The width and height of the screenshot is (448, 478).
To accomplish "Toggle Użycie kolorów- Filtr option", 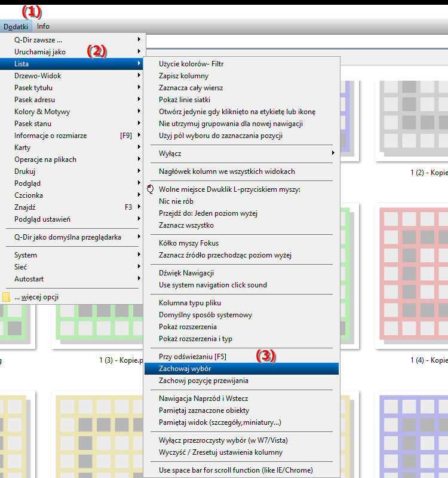I will click(x=241, y=64).
